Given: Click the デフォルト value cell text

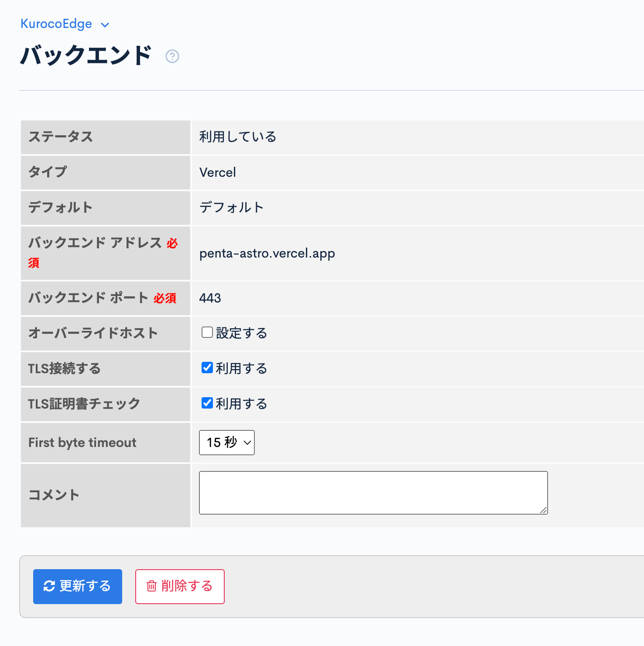Looking at the screenshot, I should pyautogui.click(x=232, y=208).
